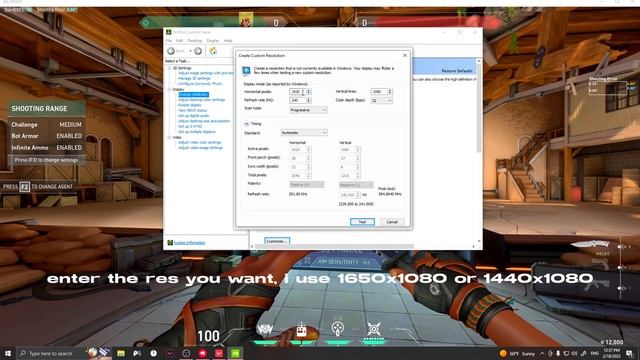The height and width of the screenshot is (360, 640).
Task: Close the Create Custom Resolution dialog
Action: pos(405,55)
